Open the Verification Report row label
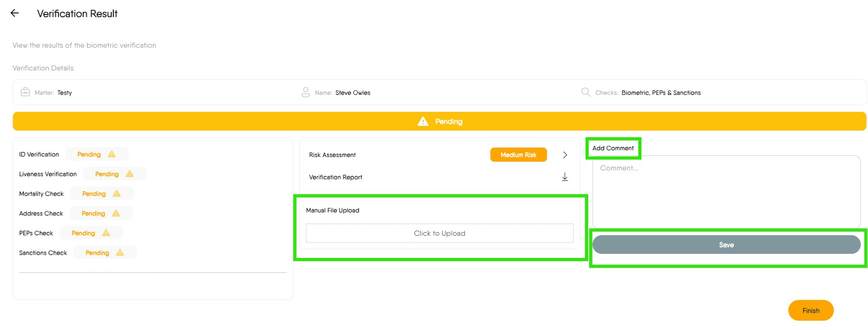The image size is (868, 330). tap(336, 177)
